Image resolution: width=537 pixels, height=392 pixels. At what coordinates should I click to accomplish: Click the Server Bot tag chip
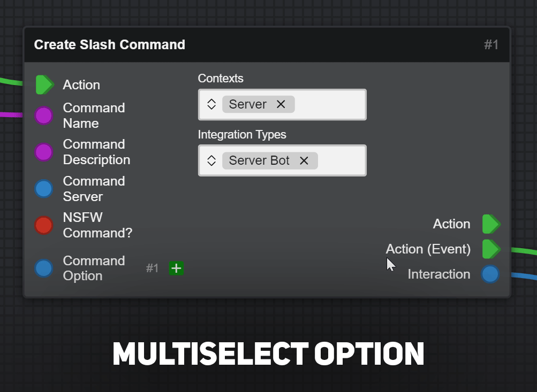pyautogui.click(x=259, y=160)
